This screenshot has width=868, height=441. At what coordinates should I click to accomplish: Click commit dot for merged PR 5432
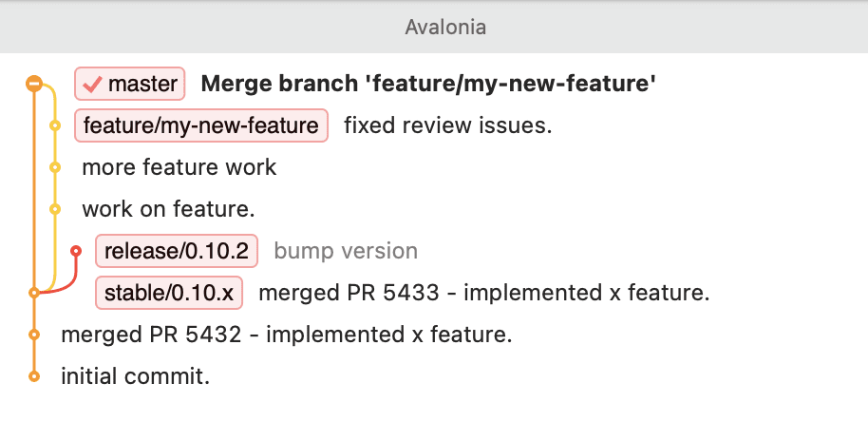click(x=34, y=335)
